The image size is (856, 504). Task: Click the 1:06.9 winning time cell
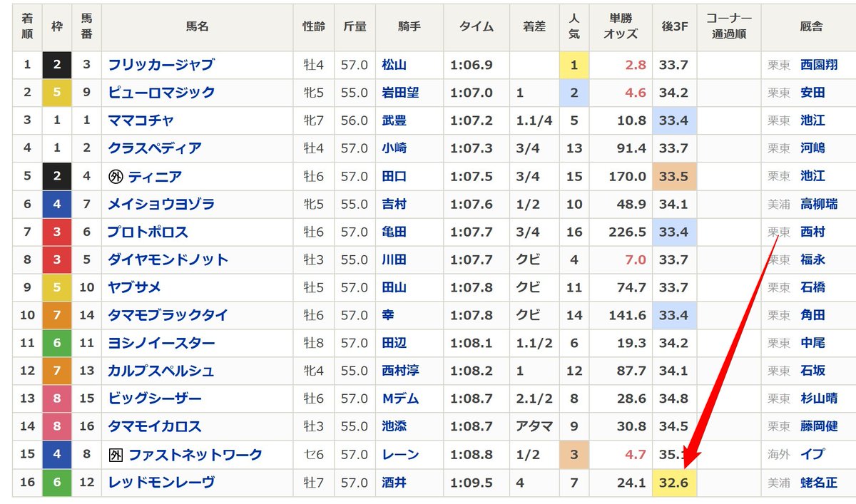coord(476,65)
